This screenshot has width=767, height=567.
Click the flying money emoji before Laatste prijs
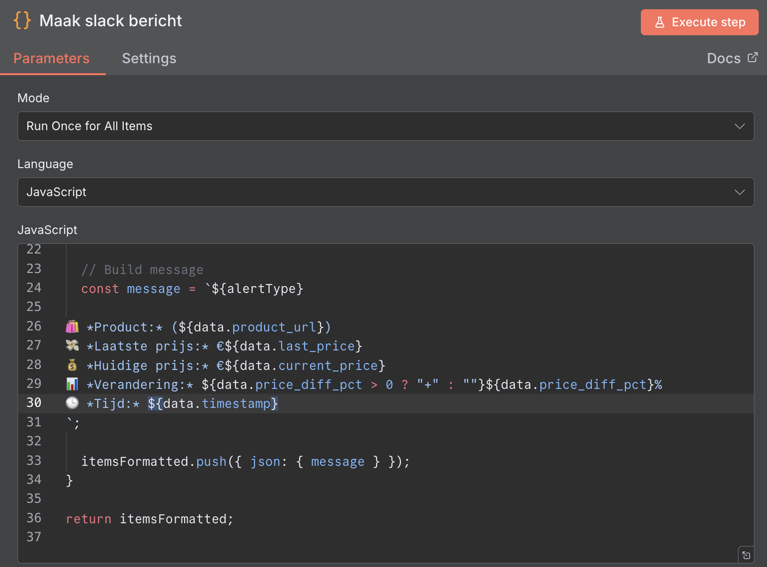coord(72,346)
